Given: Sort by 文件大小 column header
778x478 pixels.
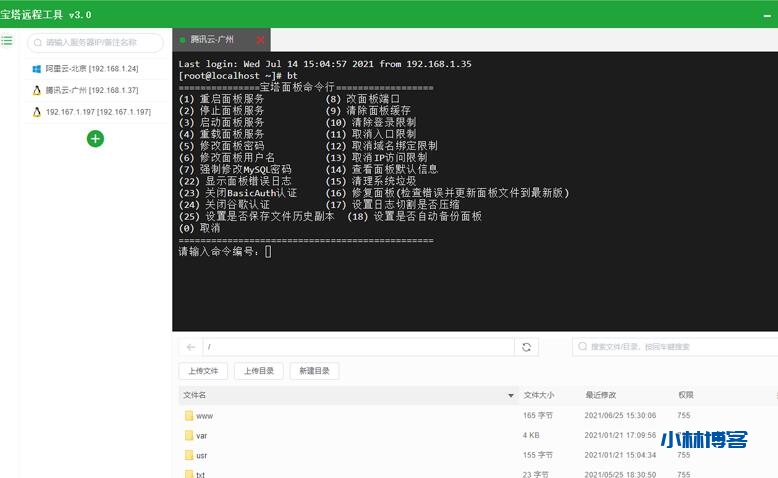Looking at the screenshot, I should pos(539,395).
